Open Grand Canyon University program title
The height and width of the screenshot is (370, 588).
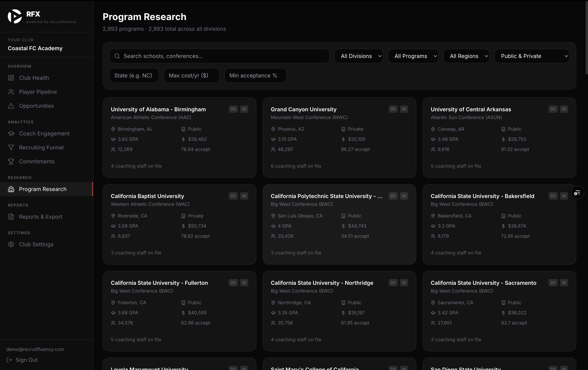point(304,109)
